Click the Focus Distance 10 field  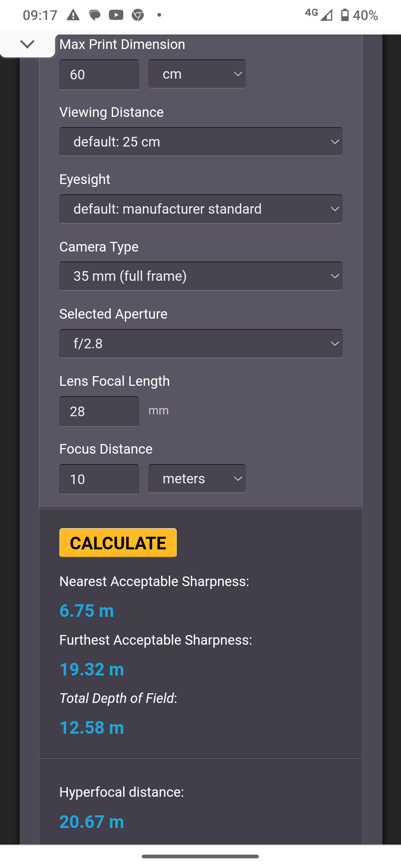(x=99, y=479)
